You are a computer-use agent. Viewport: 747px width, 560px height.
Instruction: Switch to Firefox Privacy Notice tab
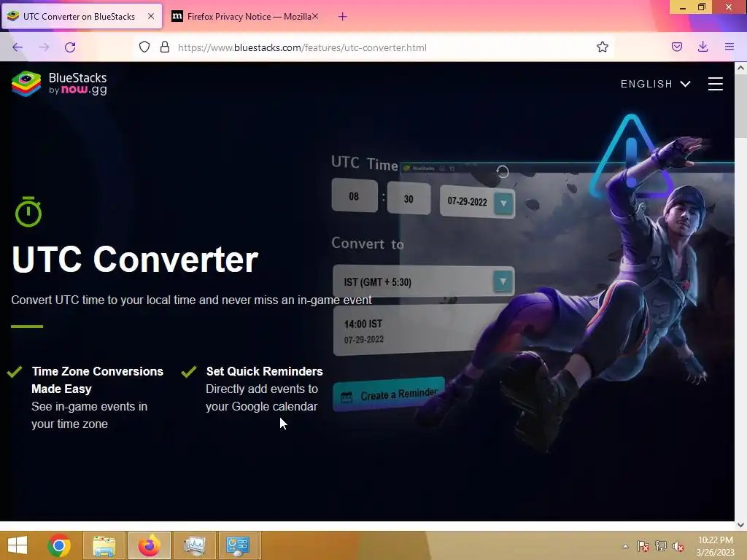246,16
